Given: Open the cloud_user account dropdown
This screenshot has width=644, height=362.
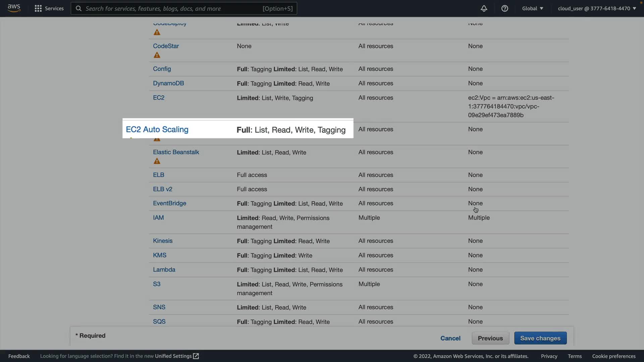Looking at the screenshot, I should 597,8.
